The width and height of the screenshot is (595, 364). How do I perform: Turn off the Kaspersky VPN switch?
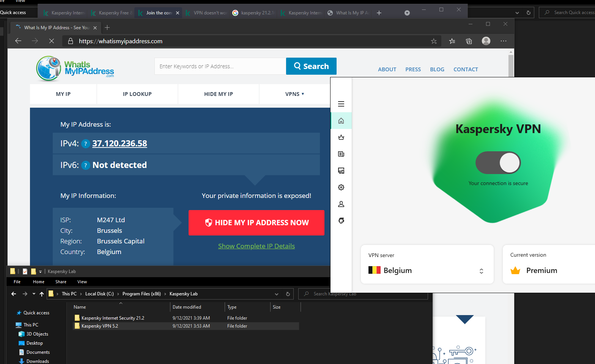tap(498, 163)
